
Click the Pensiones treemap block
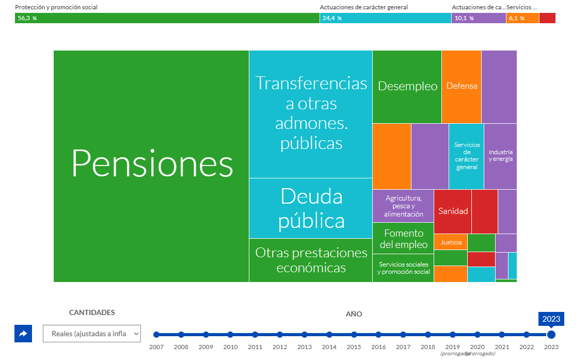click(x=151, y=166)
